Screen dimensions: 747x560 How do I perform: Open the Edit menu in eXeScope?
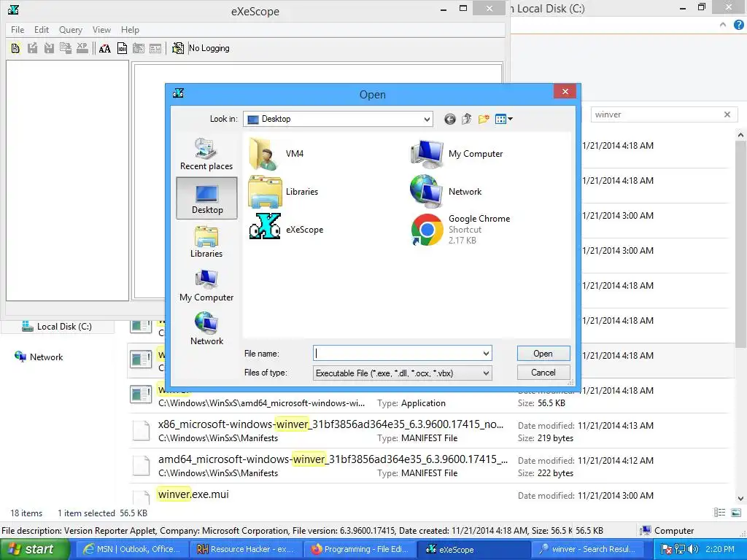42,29
